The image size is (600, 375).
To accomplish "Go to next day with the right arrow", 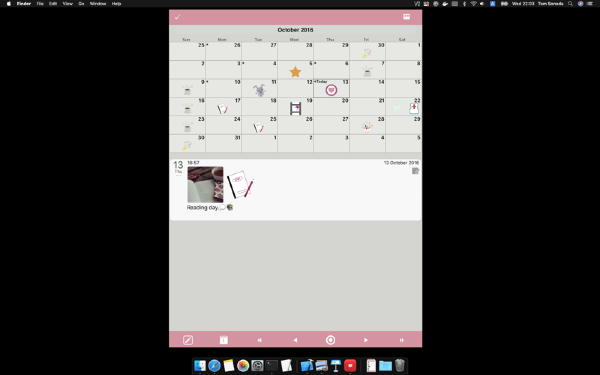I will point(366,340).
